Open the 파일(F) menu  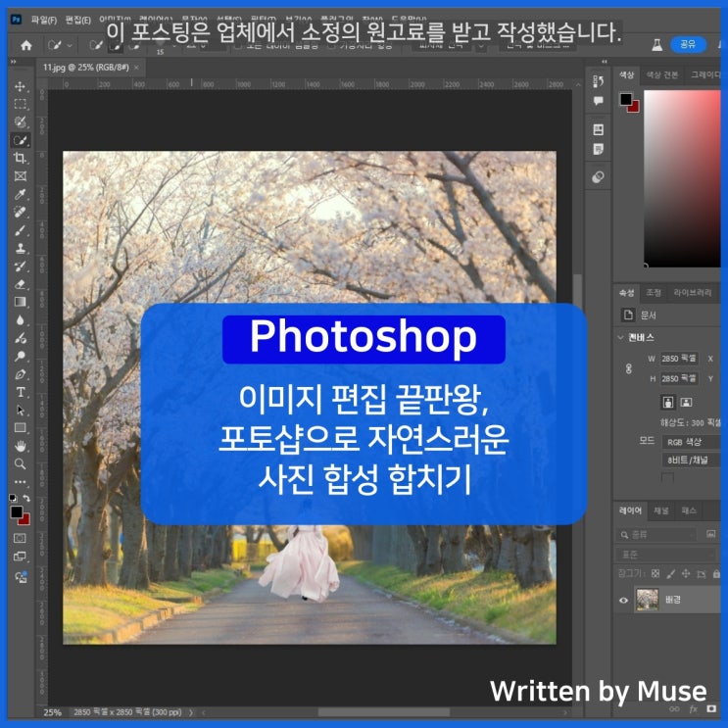(44, 21)
